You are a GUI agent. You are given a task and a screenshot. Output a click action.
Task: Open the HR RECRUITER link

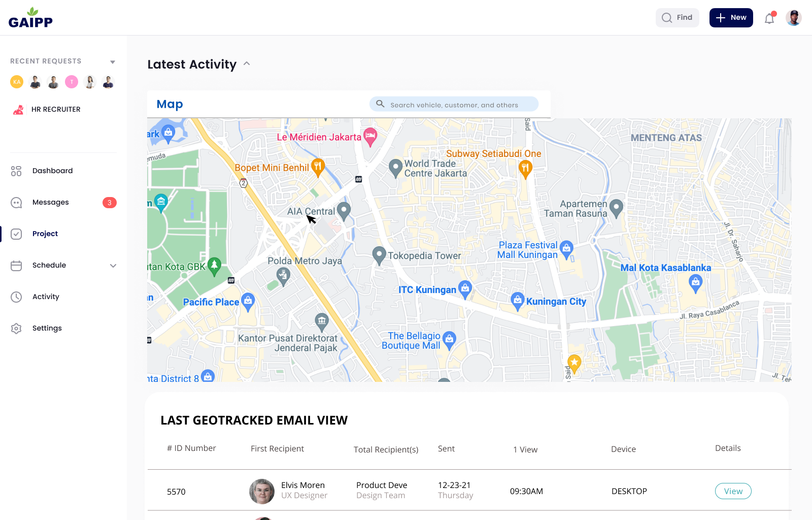tap(56, 109)
